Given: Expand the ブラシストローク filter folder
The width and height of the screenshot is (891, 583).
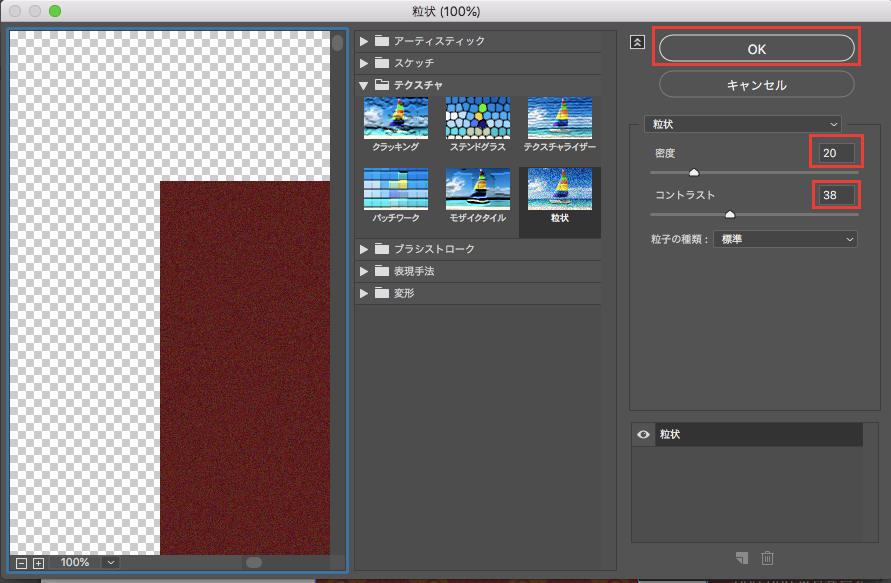Looking at the screenshot, I should point(365,248).
